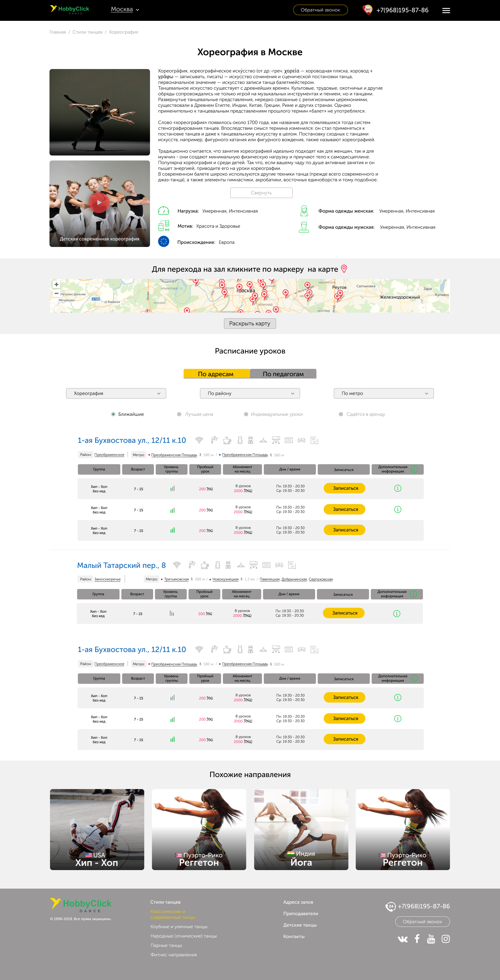
Task: Open the По метро dropdown
Action: tap(383, 393)
